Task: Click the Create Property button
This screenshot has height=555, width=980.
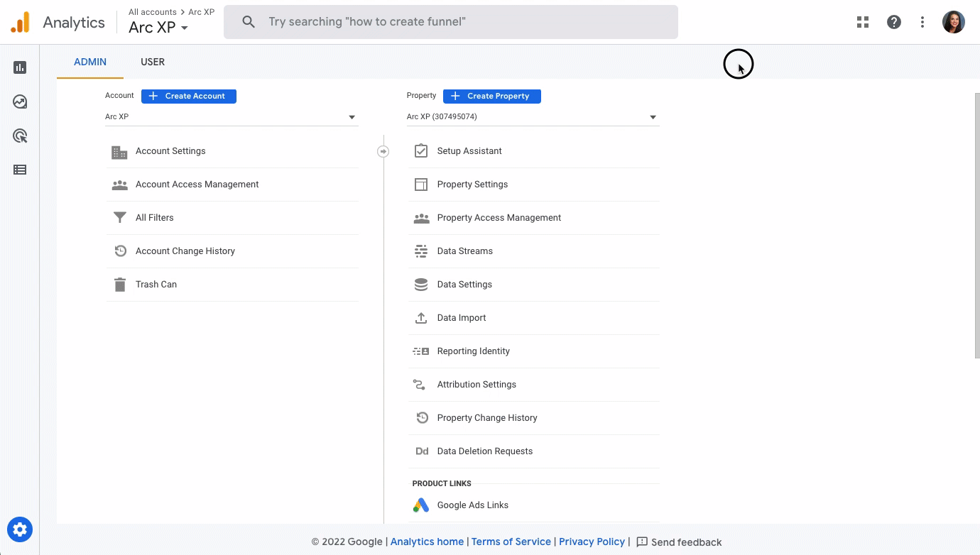Action: point(492,96)
